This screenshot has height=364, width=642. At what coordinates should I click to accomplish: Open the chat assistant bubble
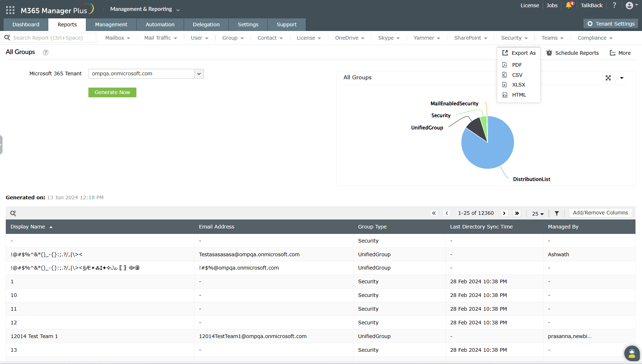pyautogui.click(x=632, y=353)
